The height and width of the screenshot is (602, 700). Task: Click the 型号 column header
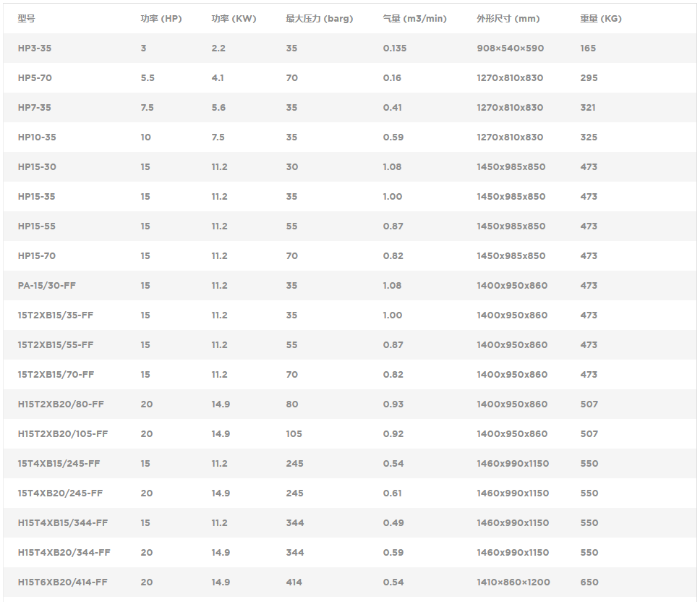coord(26,19)
